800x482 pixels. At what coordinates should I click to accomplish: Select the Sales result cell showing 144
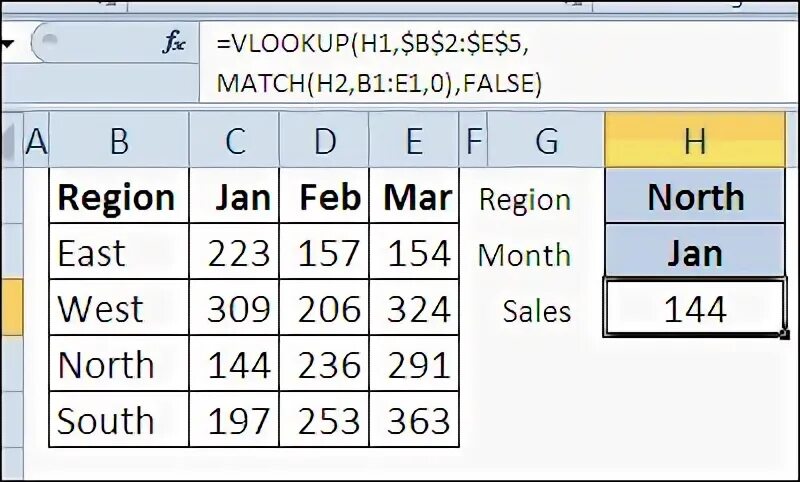(695, 308)
